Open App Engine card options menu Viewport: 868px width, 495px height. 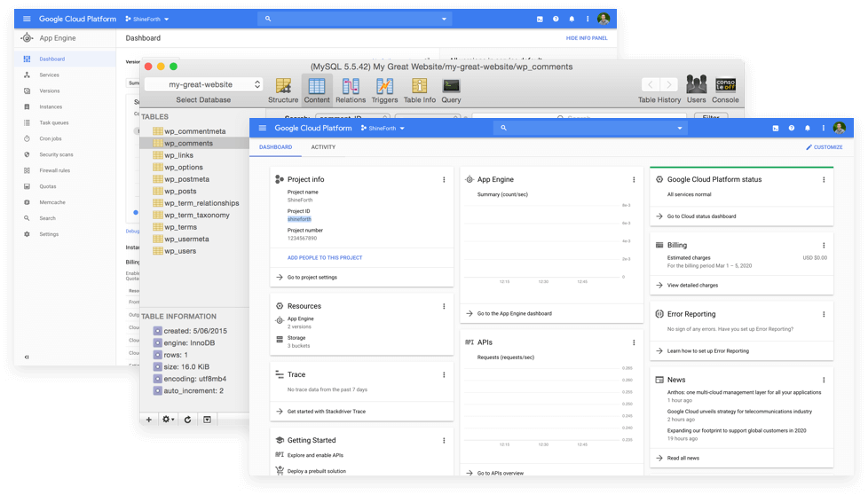tap(634, 180)
